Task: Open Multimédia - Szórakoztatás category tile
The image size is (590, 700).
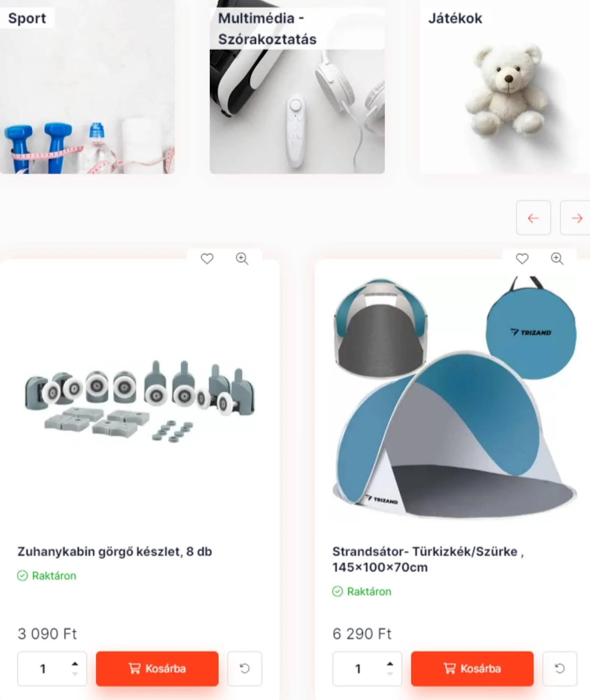Action: click(297, 87)
